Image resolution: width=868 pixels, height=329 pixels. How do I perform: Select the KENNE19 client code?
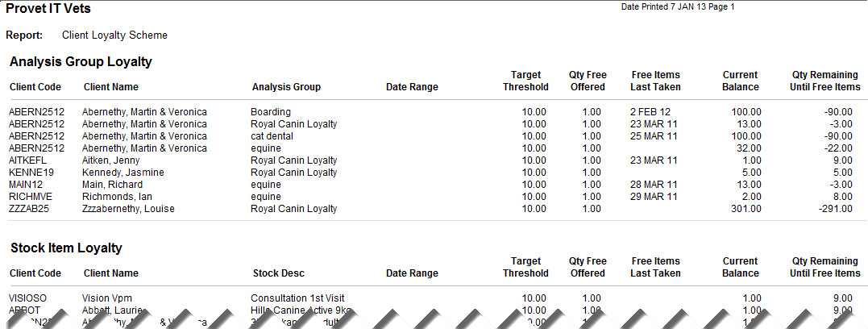[31, 173]
